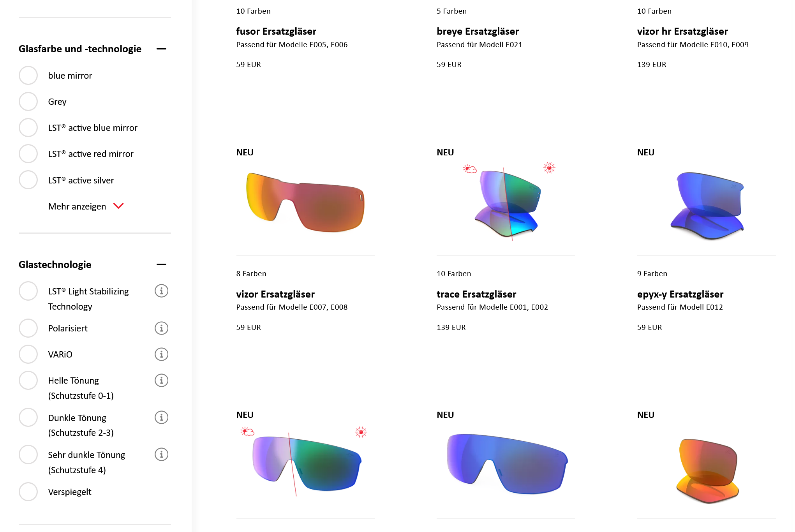795x532 pixels.
Task: Click cloudy icon above trace Ersatzgläser lens
Action: [470, 169]
